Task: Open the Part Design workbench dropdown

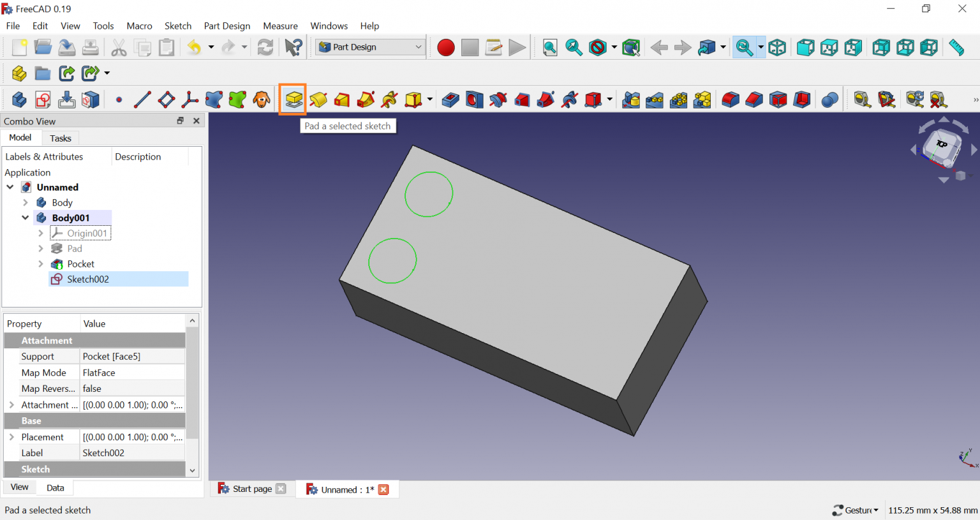Action: 371,47
